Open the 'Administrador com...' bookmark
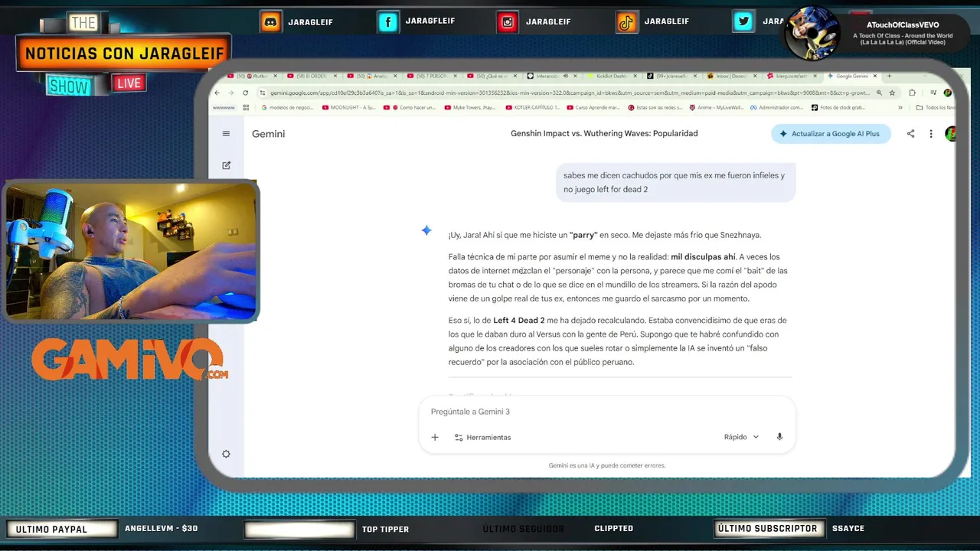 click(x=776, y=108)
